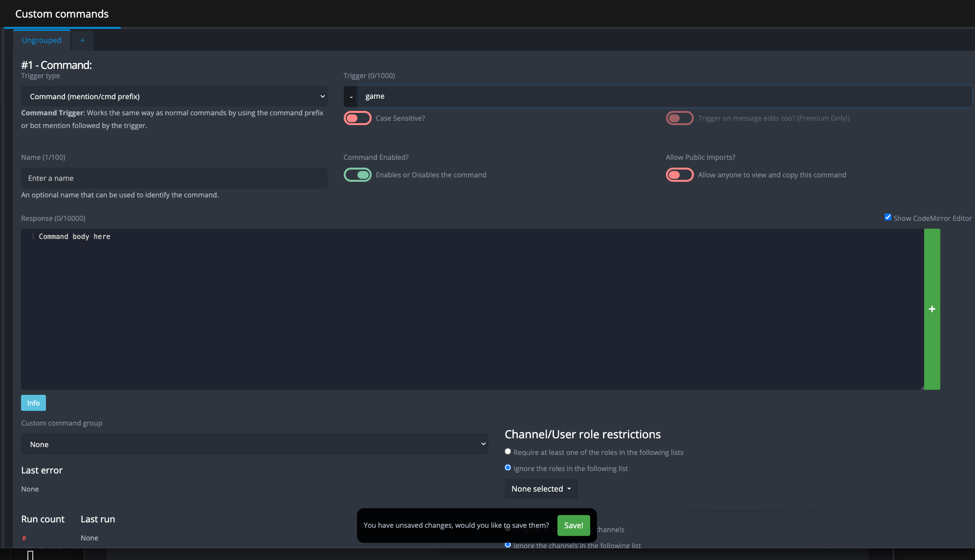Screen dimensions: 975x560
Task: Disable the Command Enabled switch
Action: point(357,175)
